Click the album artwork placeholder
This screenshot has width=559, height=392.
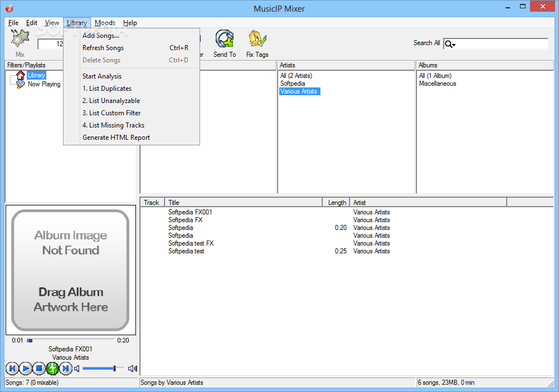(x=71, y=270)
